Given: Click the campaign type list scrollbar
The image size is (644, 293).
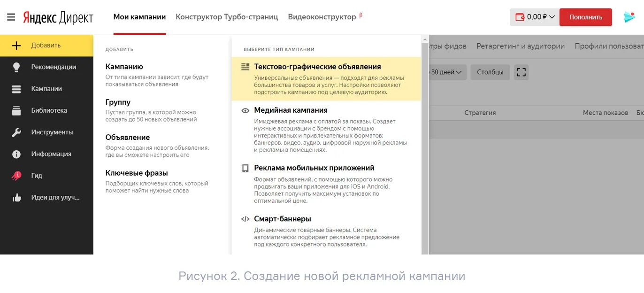Looking at the screenshot, I should pyautogui.click(x=425, y=148).
